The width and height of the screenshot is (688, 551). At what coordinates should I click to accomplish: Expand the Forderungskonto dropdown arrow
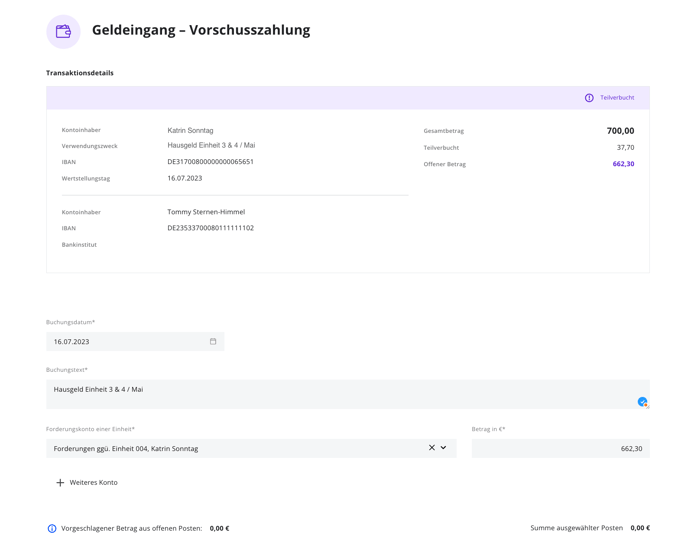point(444,447)
